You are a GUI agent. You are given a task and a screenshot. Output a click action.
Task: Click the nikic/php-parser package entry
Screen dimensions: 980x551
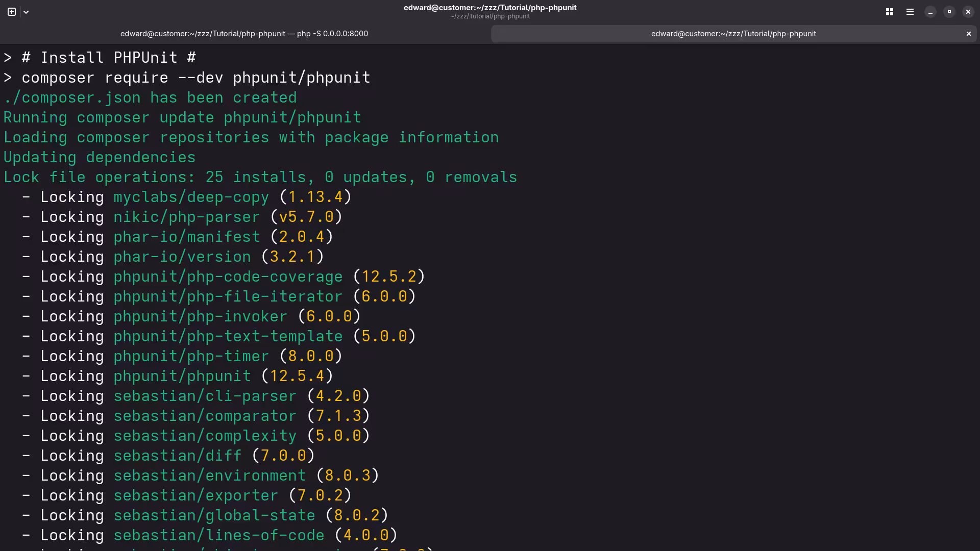pos(186,216)
